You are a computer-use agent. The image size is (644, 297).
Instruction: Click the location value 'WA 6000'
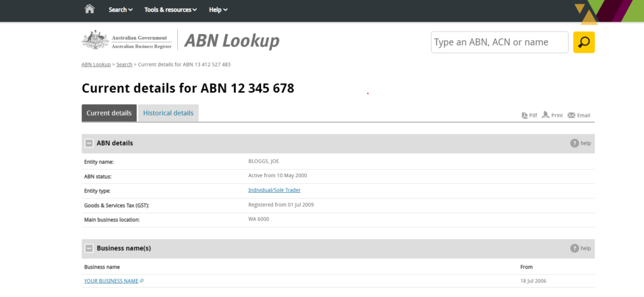coord(258,219)
